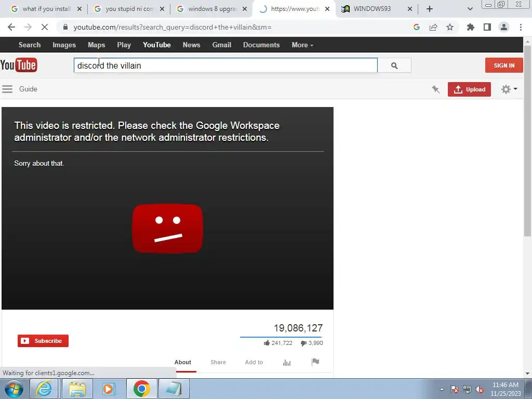Click Images in the Google bar

point(64,45)
